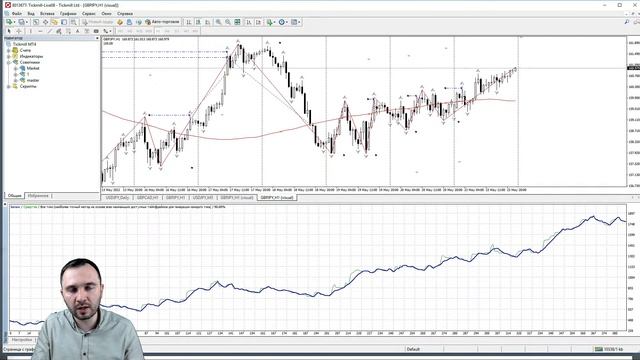Select the Text Label tool
Image resolution: width=640 pixels, height=360 pixels.
[x=87, y=31]
